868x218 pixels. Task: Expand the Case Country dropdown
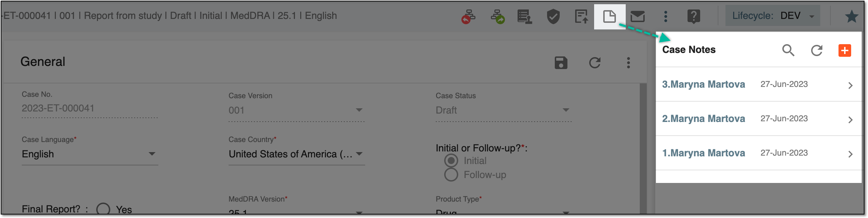297,154
